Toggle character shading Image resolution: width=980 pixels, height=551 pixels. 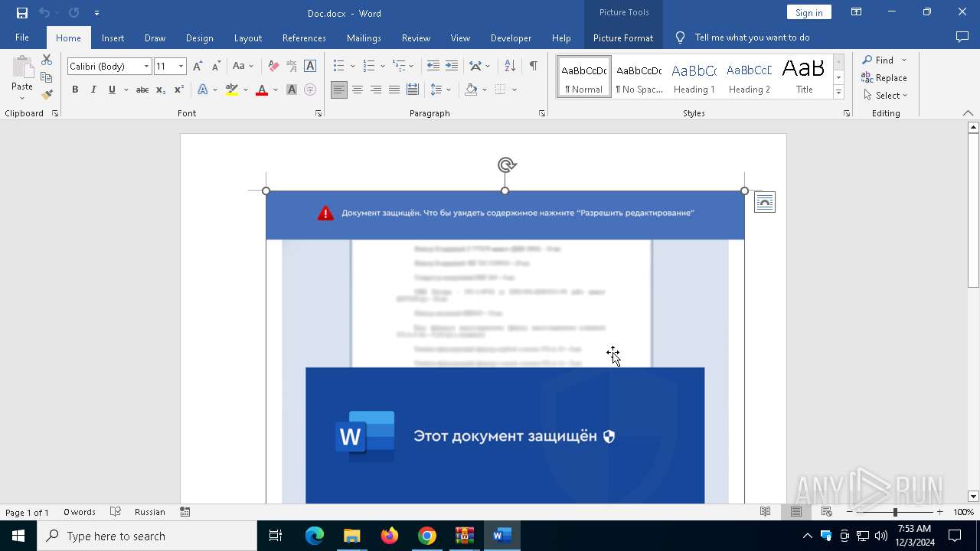292,90
